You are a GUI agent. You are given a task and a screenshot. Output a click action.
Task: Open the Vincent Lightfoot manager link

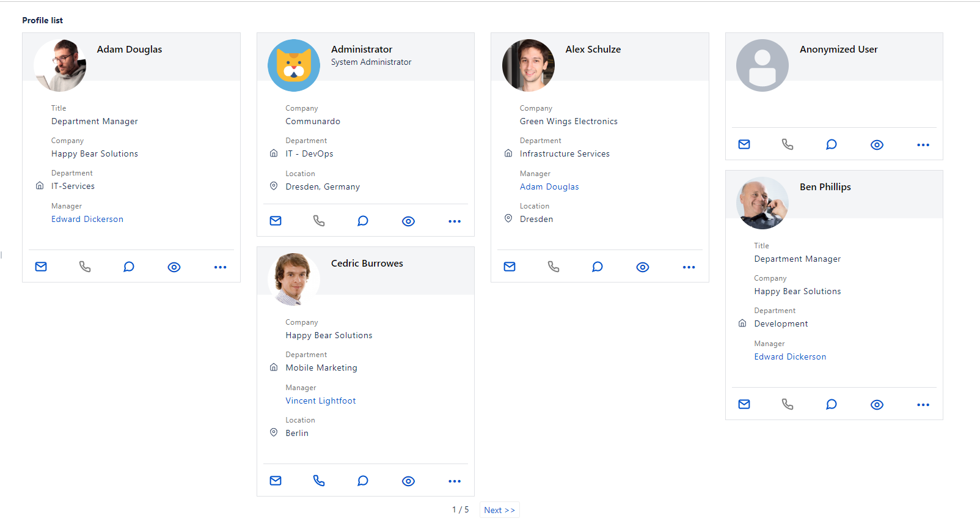point(321,401)
